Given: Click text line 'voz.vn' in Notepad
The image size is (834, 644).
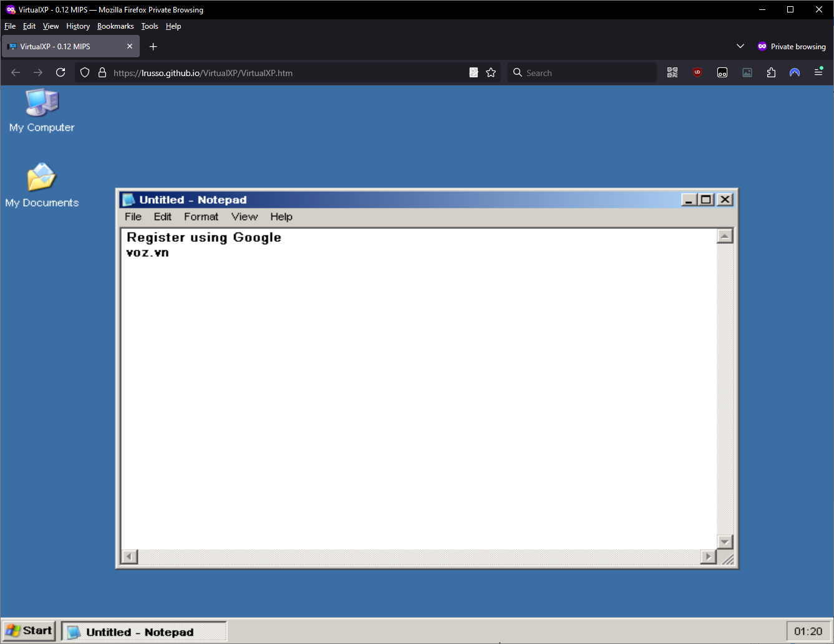Looking at the screenshot, I should point(148,252).
